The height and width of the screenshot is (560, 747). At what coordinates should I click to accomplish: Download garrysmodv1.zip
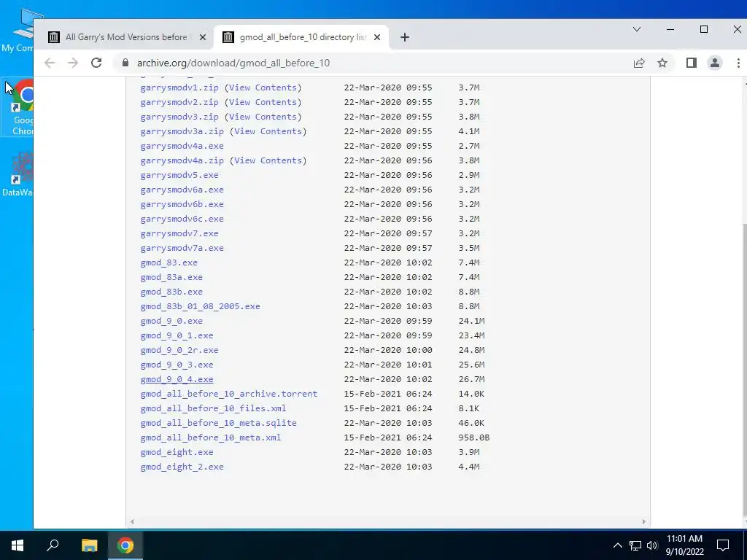coord(179,87)
